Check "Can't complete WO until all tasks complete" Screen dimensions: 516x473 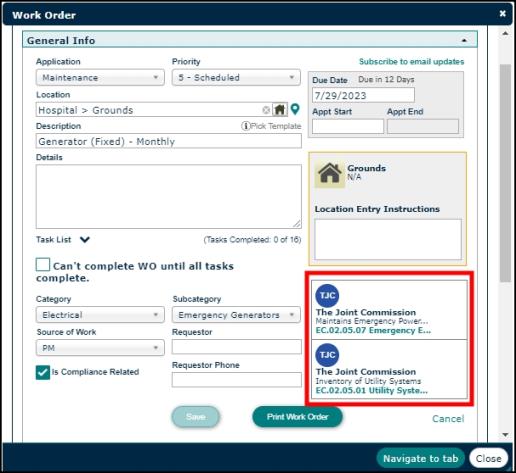43,265
